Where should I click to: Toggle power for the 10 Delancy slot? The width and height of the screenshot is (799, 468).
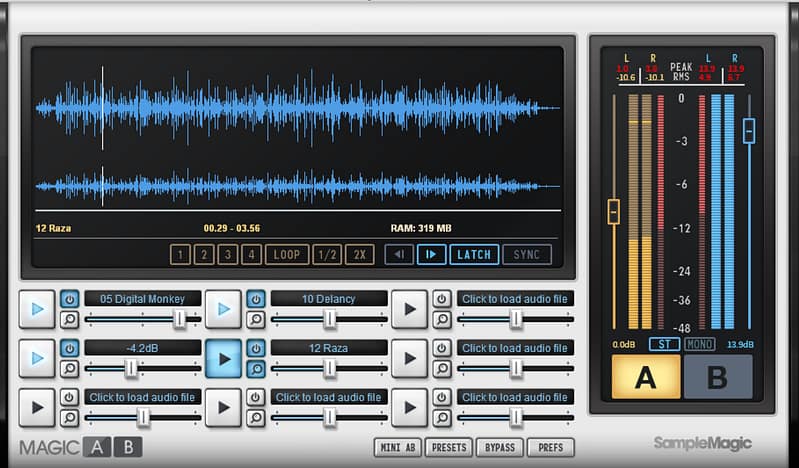[256, 299]
